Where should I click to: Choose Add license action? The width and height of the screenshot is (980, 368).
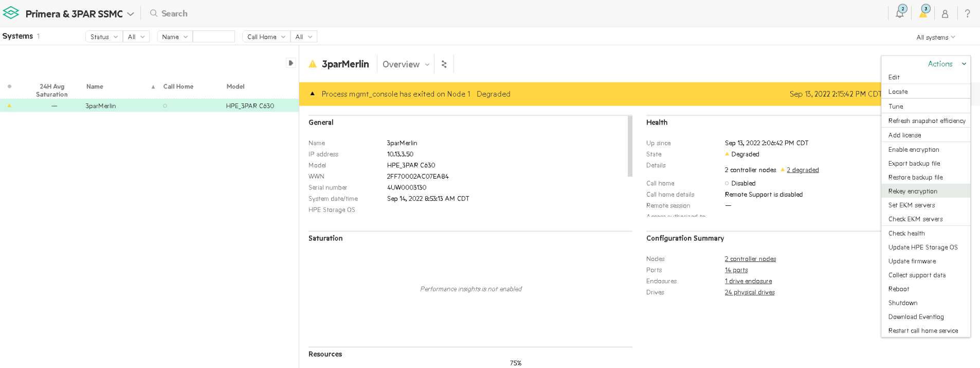click(925, 135)
